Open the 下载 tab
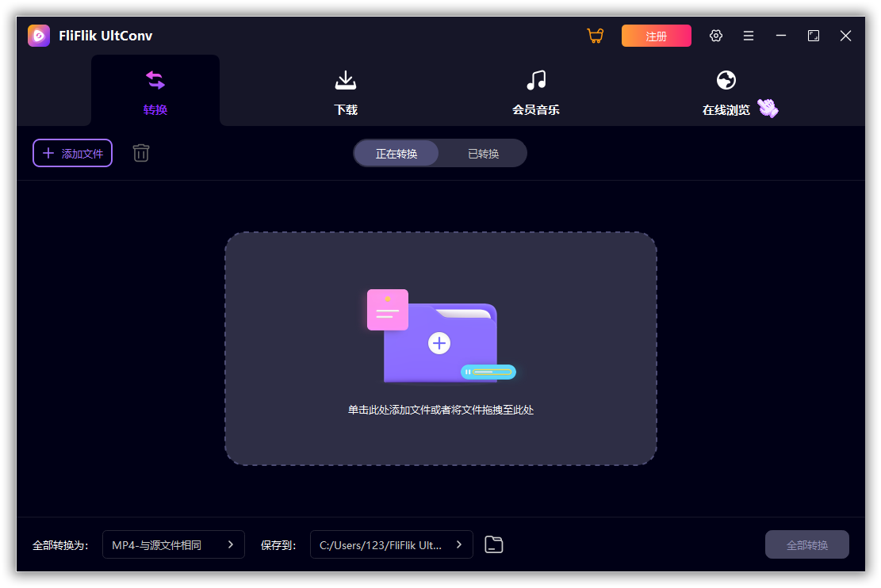The height and width of the screenshot is (588, 881). (x=346, y=91)
